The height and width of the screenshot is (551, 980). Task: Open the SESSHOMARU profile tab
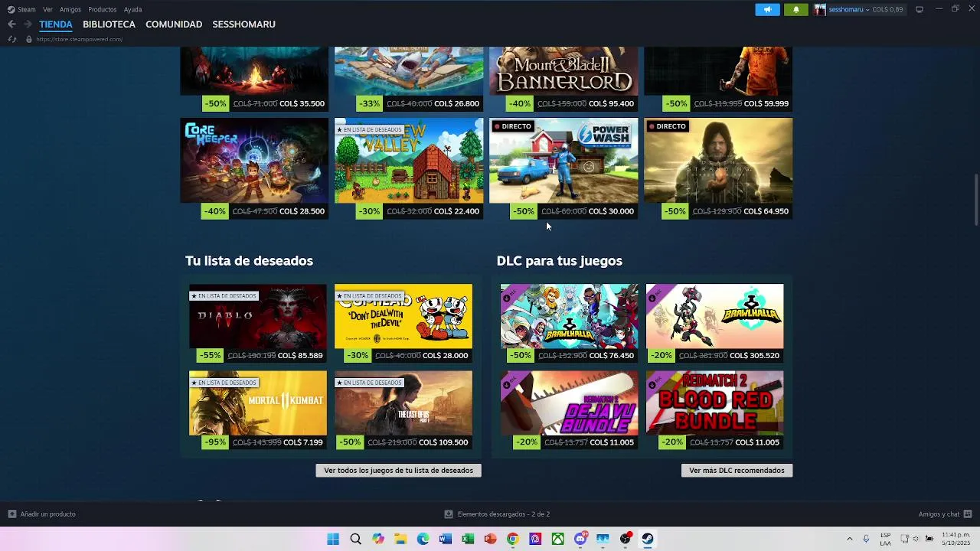tap(243, 24)
